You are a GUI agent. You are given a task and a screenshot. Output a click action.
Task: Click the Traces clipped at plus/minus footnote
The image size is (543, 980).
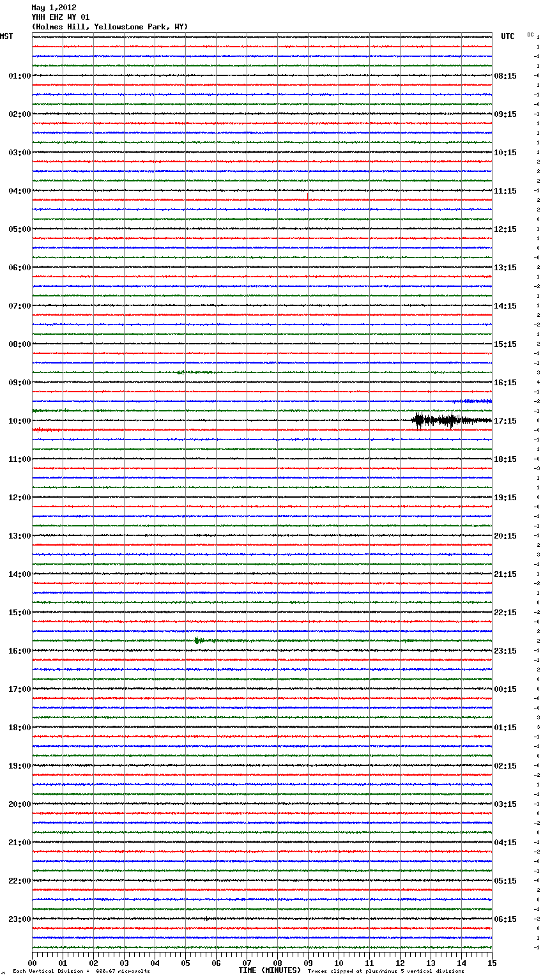(x=386, y=971)
